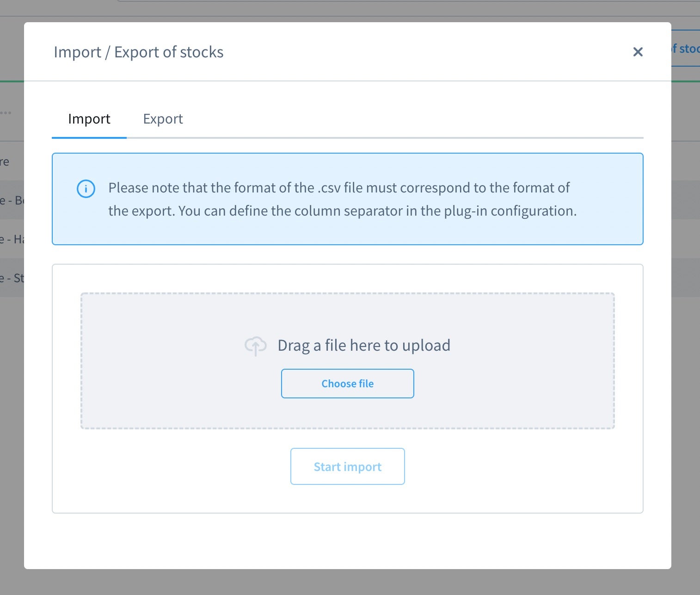Click the 'Import / Export of stocks' title

tap(139, 52)
